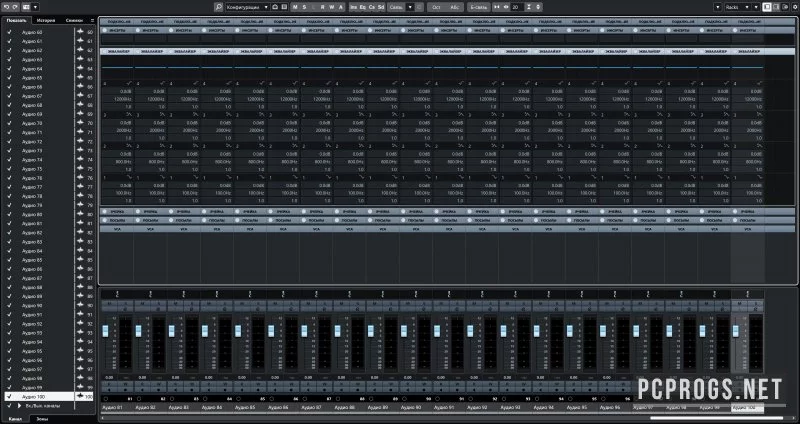Click the audio icon for channel 60
The image size is (800, 424).
click(x=80, y=32)
